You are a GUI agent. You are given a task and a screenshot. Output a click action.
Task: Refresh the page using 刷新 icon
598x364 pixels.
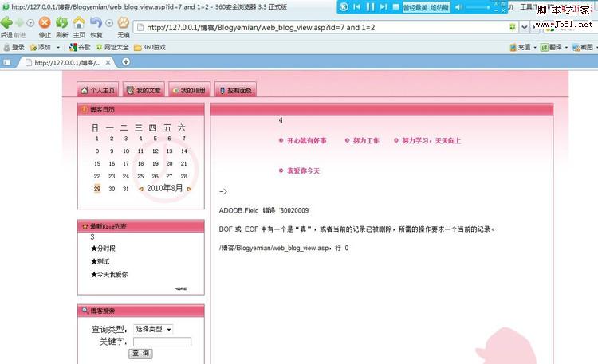pos(61,23)
